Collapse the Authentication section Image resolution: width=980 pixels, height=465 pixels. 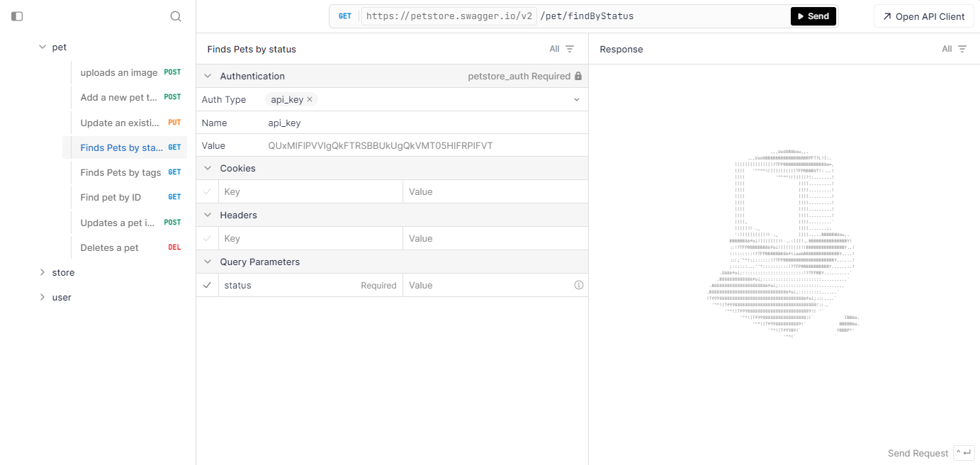pos(207,76)
